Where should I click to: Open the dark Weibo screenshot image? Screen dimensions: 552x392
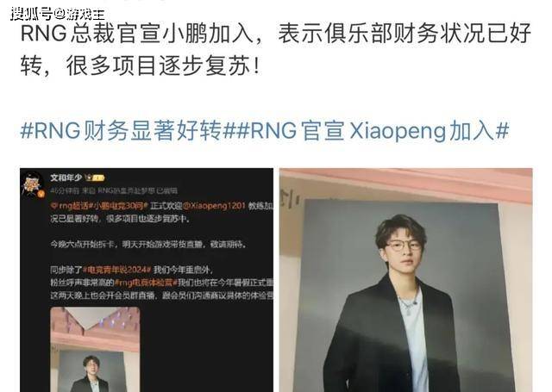pos(147,280)
